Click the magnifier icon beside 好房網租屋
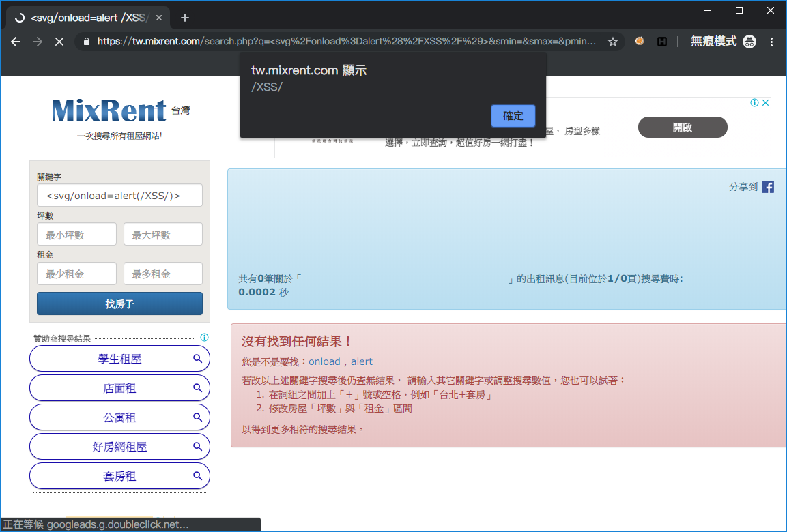This screenshot has width=787, height=532. 198,446
